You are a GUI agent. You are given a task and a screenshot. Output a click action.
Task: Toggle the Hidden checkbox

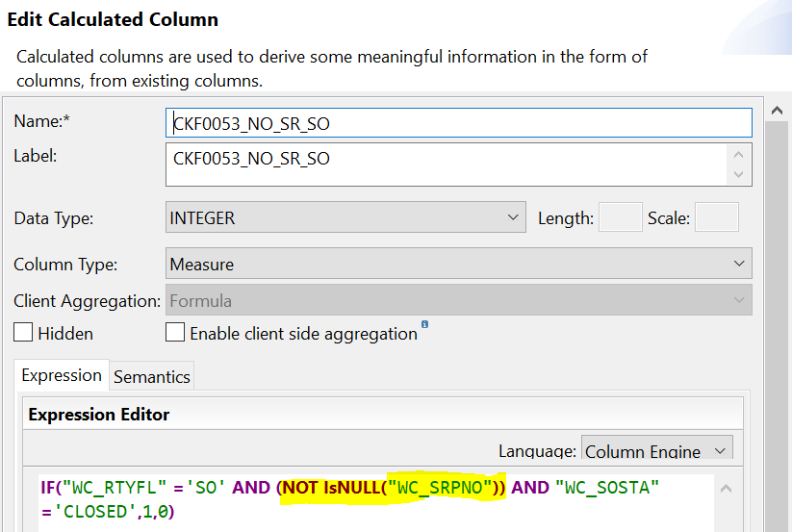point(23,333)
